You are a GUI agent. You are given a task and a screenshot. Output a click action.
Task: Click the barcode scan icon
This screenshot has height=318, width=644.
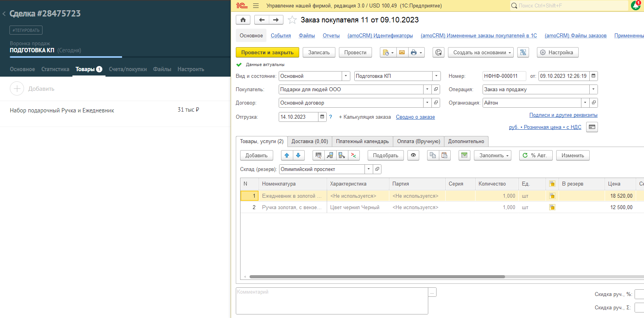pyautogui.click(x=318, y=155)
